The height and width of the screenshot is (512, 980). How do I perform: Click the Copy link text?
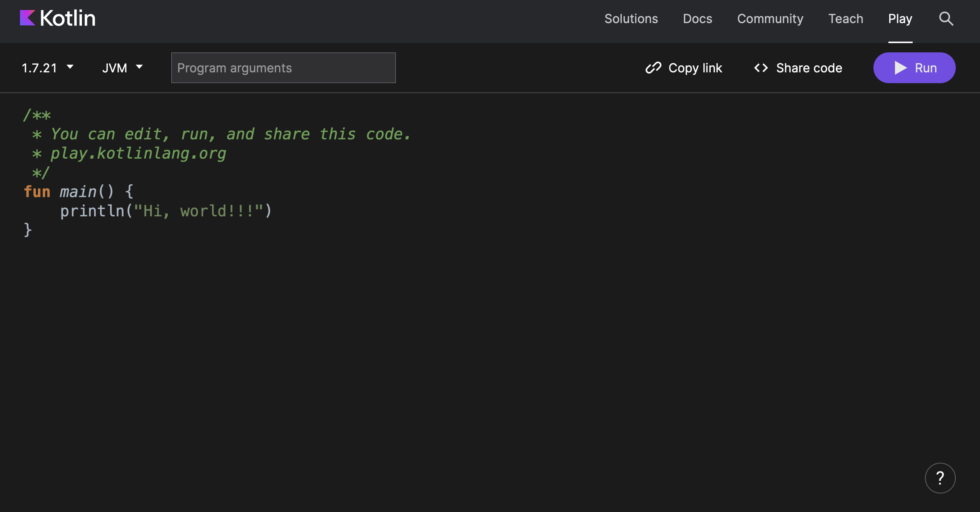coord(695,68)
